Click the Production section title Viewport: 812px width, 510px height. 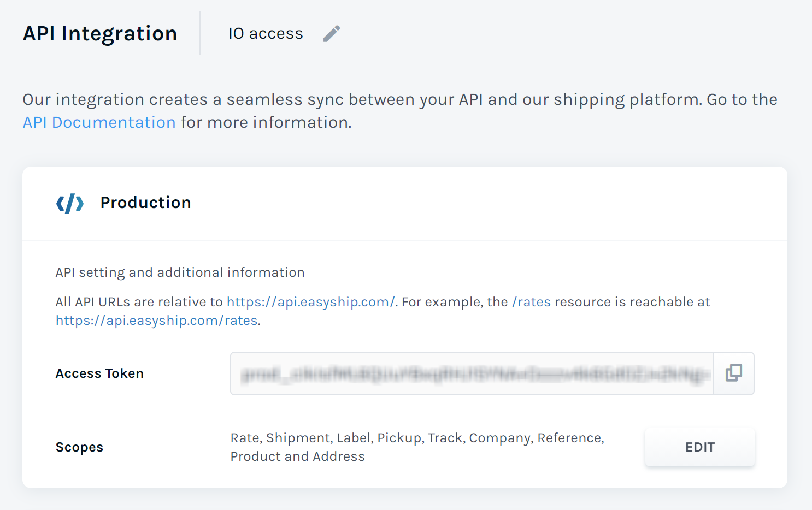tap(146, 203)
